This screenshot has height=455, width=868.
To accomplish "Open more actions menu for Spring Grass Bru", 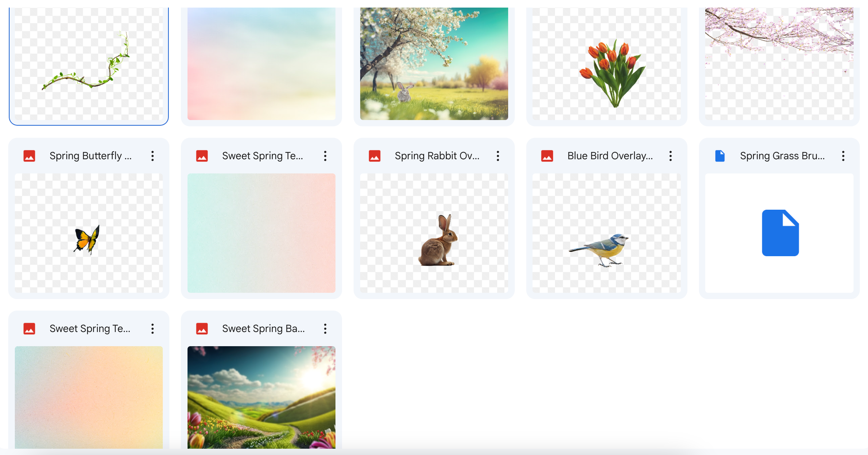I will (843, 156).
